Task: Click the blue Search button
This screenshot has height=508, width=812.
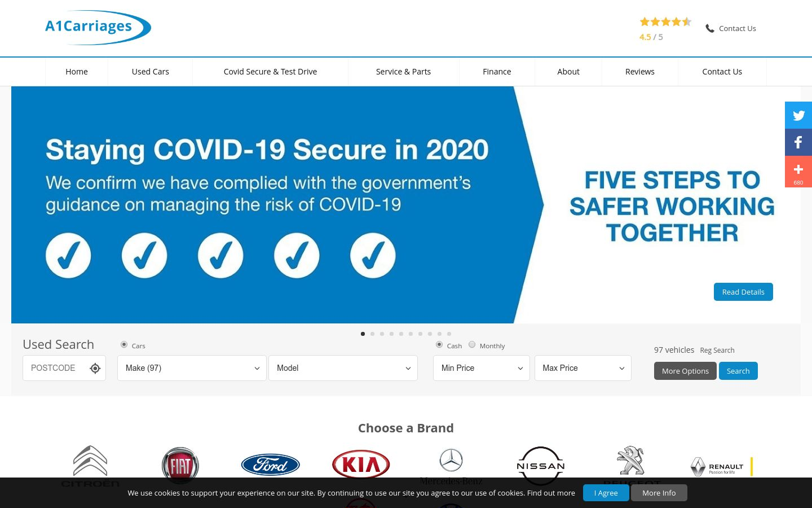Action: click(x=738, y=371)
